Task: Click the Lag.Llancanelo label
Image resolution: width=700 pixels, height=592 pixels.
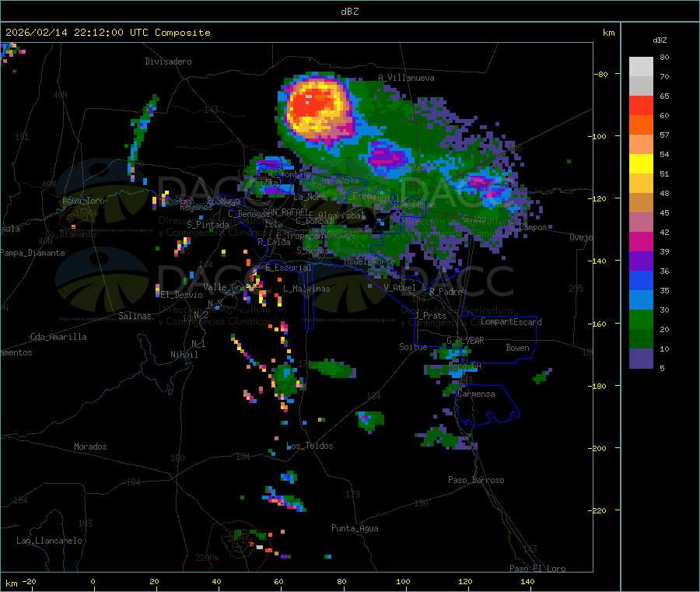Action: coord(50,541)
